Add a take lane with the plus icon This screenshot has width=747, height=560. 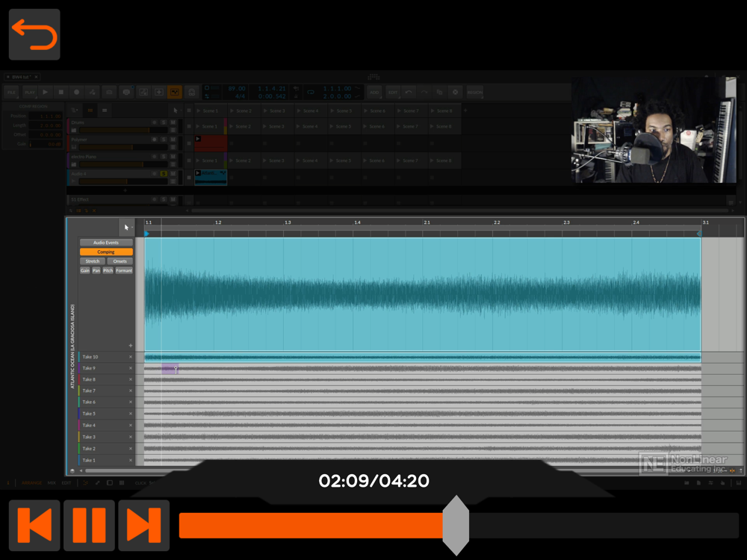pyautogui.click(x=131, y=345)
